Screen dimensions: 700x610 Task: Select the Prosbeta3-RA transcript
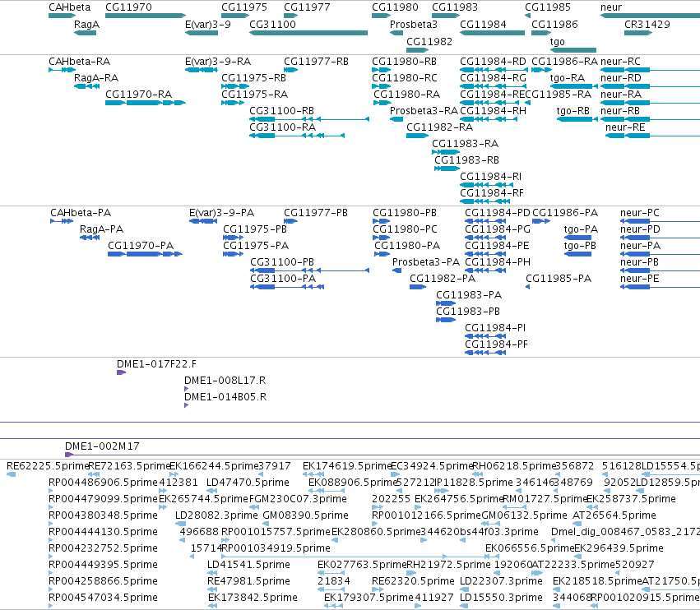click(x=396, y=119)
